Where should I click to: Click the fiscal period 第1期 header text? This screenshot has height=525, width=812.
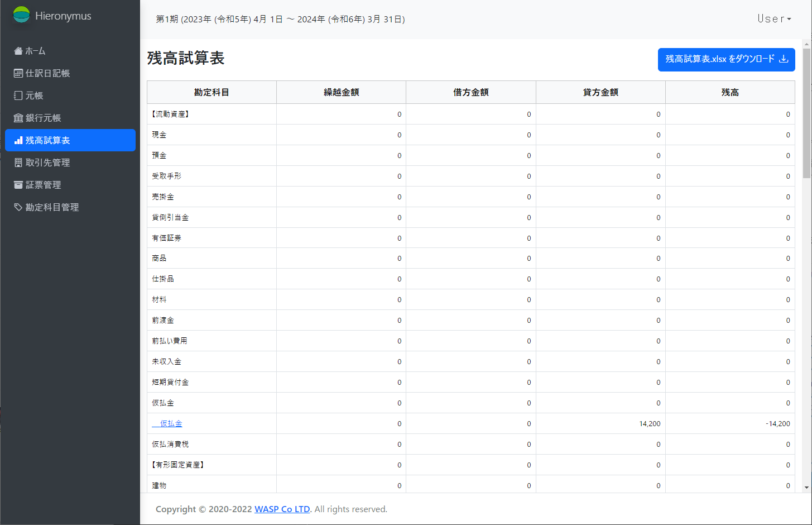[280, 19]
